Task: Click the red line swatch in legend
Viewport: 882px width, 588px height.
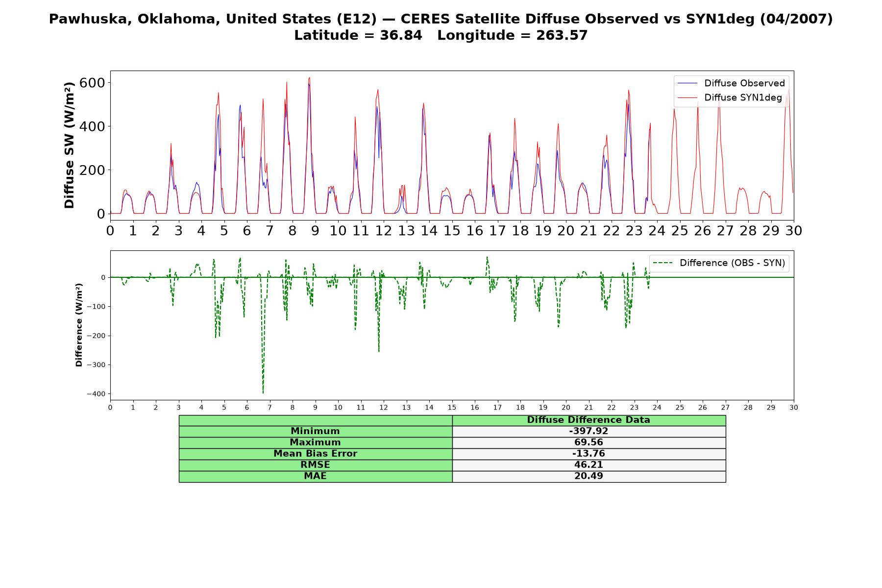Action: pos(687,98)
